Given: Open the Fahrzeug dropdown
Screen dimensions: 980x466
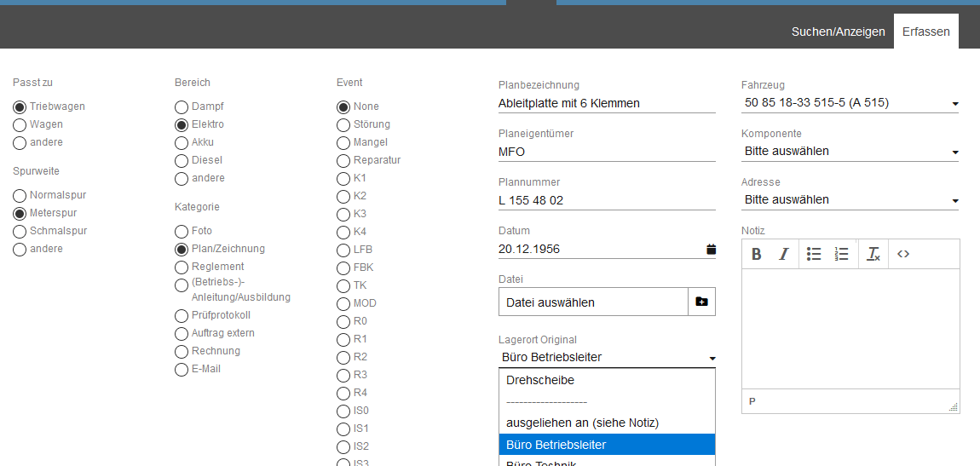Looking at the screenshot, I should (x=850, y=103).
